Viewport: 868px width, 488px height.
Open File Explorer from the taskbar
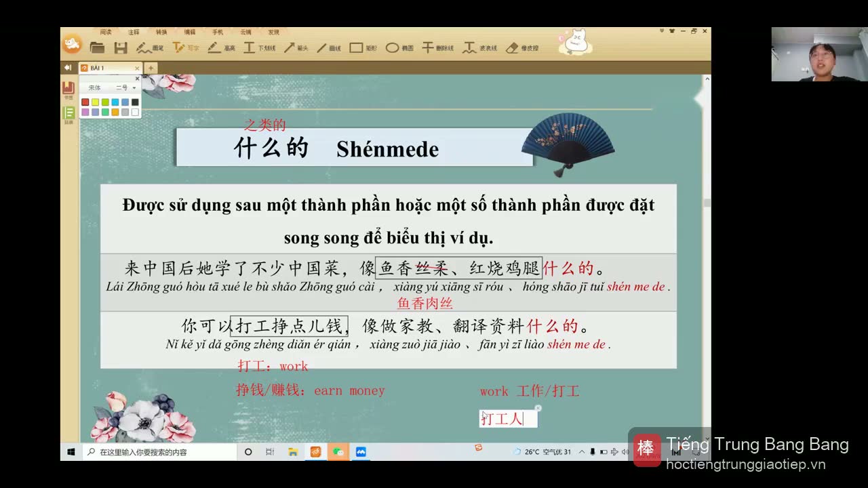coord(293,452)
